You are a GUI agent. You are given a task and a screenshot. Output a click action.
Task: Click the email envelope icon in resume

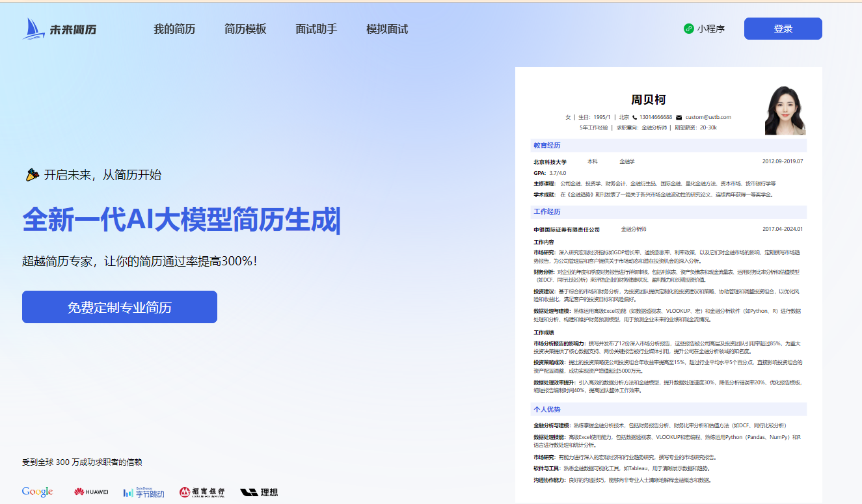tap(679, 117)
